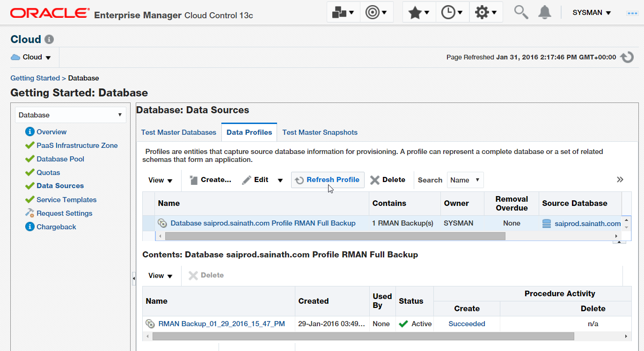Open the View menu in Data Profiles toolbar
644x351 pixels.
(x=161, y=180)
